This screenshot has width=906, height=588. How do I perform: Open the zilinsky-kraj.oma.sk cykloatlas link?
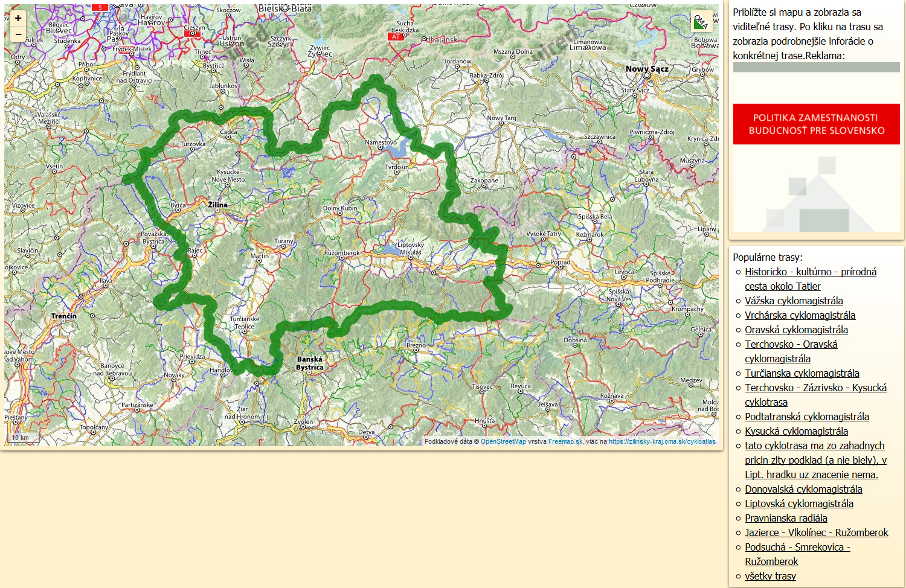coord(661,441)
